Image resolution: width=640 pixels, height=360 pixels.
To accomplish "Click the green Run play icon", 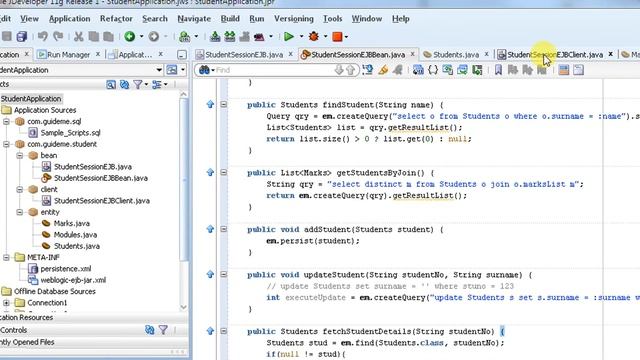I will pos(289,37).
